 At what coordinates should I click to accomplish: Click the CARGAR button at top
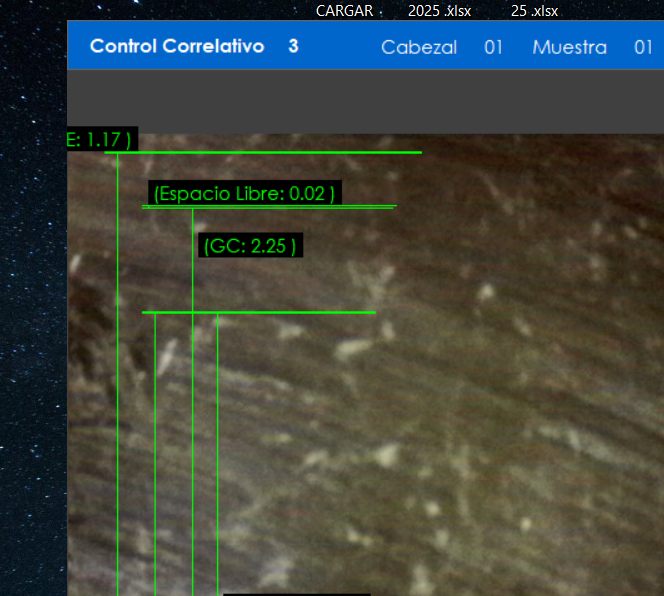coord(344,11)
